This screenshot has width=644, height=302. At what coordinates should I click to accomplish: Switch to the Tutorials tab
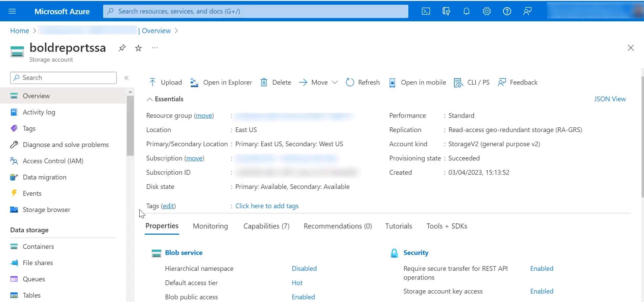399,226
